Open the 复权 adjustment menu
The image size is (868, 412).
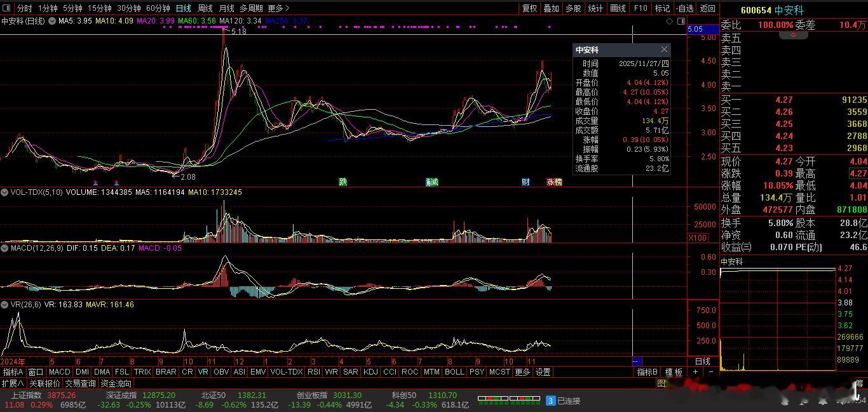click(529, 8)
